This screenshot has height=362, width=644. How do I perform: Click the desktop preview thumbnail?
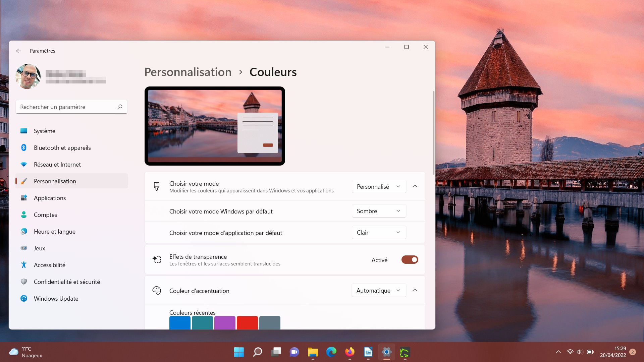point(215,126)
